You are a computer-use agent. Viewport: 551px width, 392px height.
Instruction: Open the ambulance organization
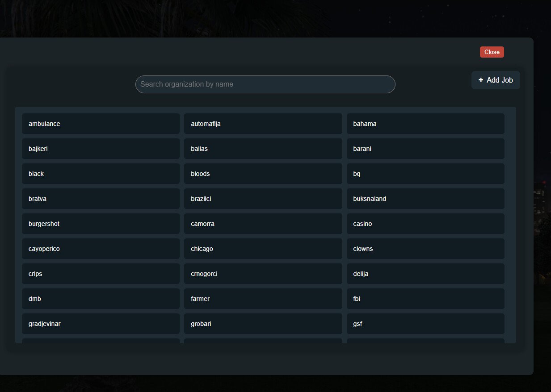(x=101, y=124)
